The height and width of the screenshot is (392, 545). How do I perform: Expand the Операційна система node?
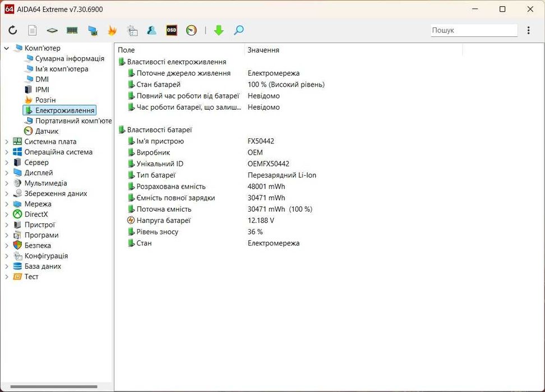pyautogui.click(x=6, y=152)
